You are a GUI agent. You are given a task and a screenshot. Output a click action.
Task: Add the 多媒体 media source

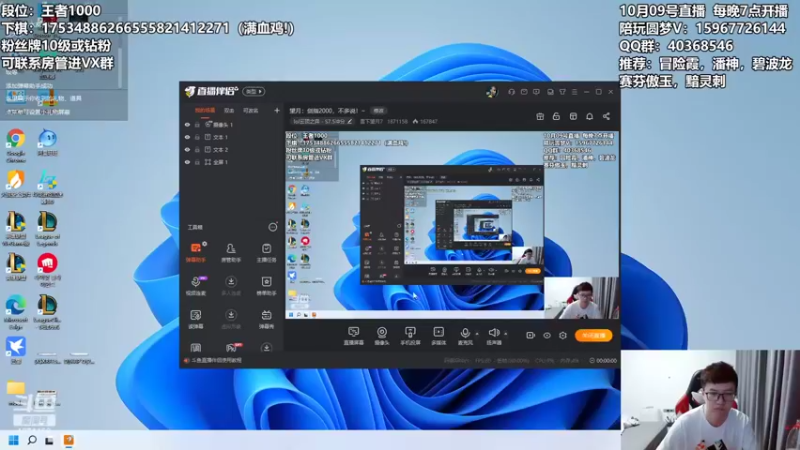tap(438, 336)
